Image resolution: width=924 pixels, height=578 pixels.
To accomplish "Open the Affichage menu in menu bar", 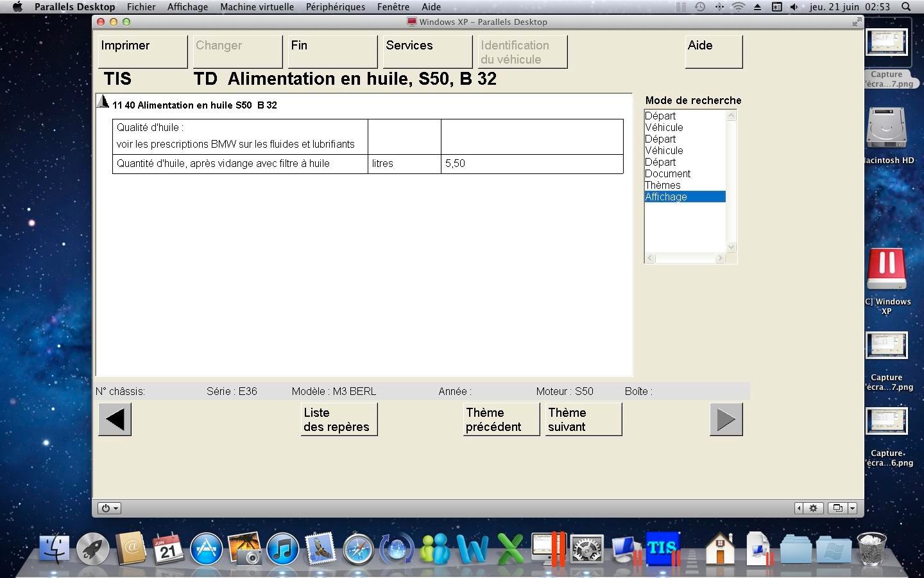I will pyautogui.click(x=187, y=6).
